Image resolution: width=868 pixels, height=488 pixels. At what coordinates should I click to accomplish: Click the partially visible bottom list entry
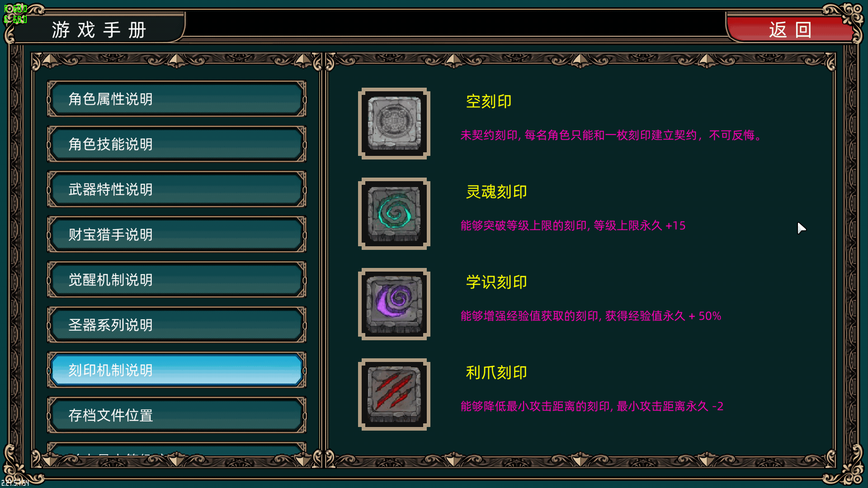pyautogui.click(x=177, y=449)
